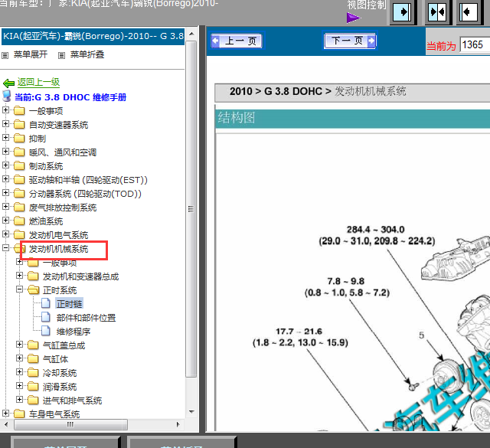Click the horizontal scrollbar right arrow
Screen dimensions: 490x448
click(178, 424)
